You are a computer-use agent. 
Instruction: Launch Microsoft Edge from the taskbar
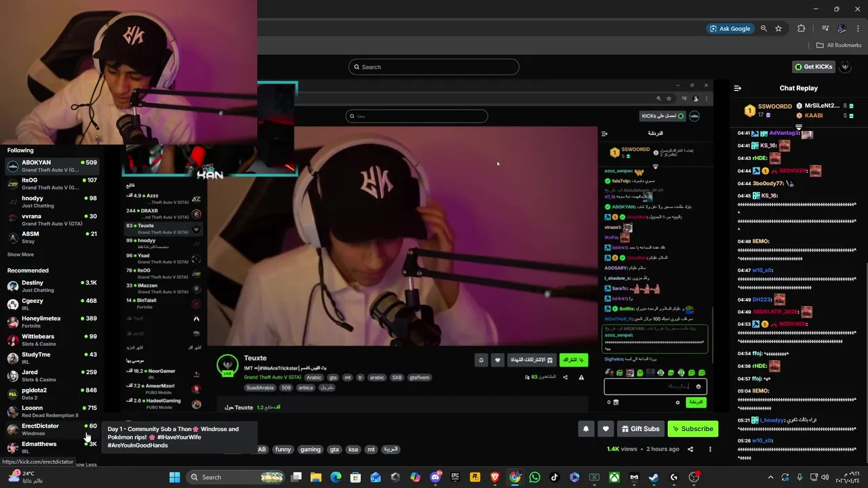336,477
